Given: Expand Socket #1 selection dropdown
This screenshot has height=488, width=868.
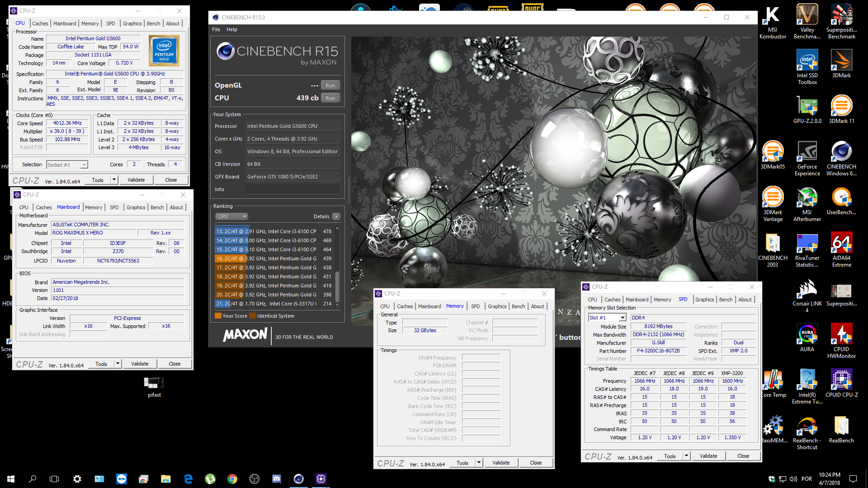Looking at the screenshot, I should pos(84,165).
